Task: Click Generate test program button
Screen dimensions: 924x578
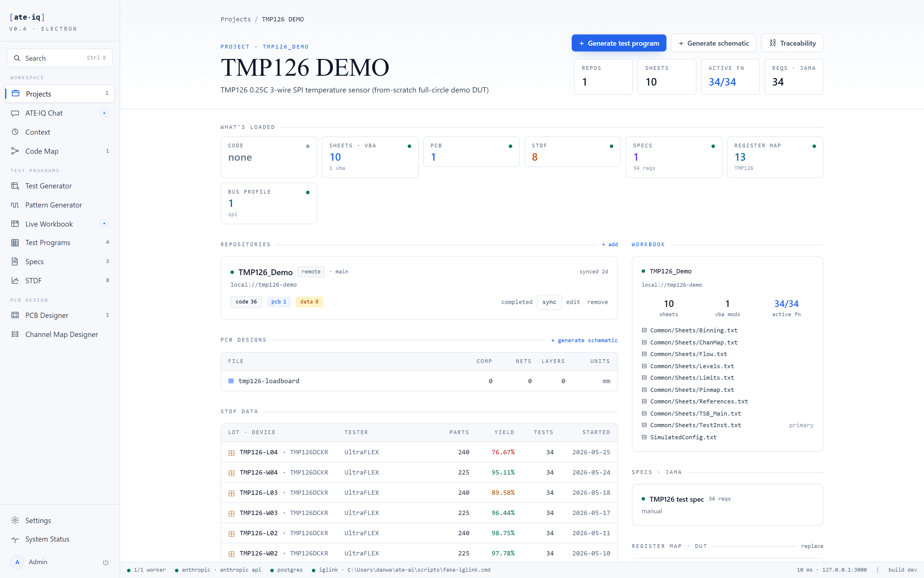Action: [619, 43]
